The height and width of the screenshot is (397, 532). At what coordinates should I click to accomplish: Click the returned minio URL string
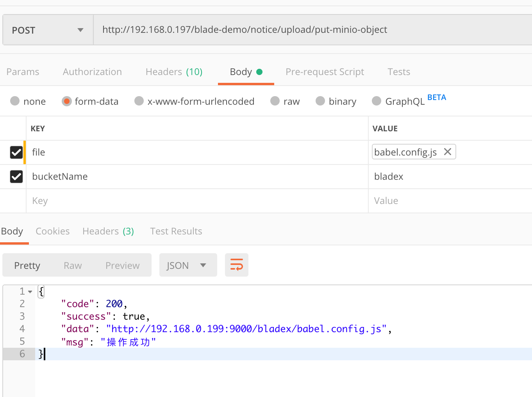click(x=246, y=329)
